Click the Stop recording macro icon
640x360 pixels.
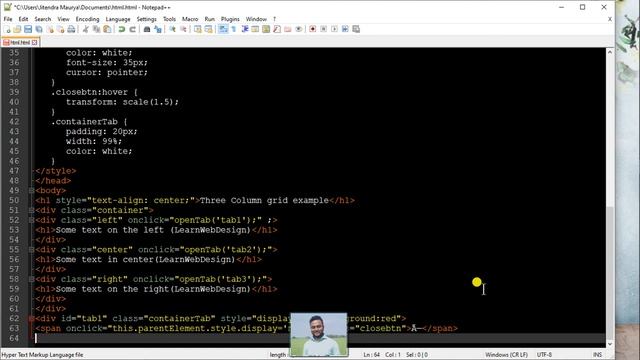[323, 29]
